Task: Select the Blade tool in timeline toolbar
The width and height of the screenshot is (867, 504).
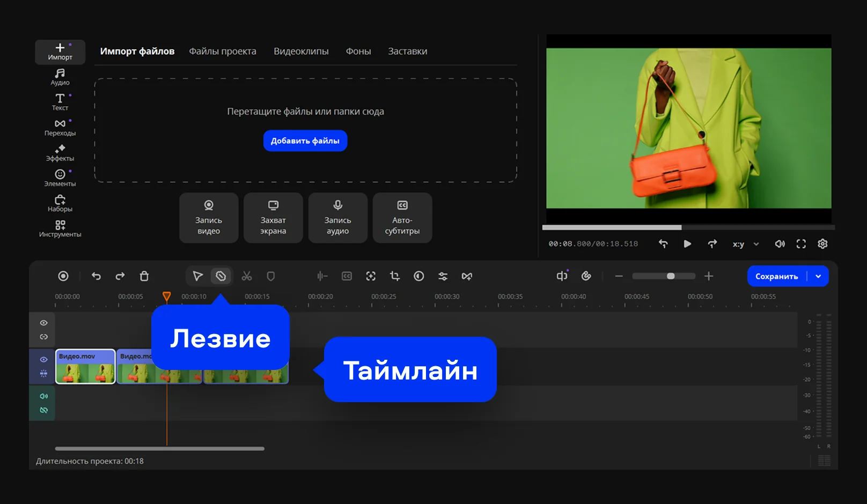Action: coord(221,276)
